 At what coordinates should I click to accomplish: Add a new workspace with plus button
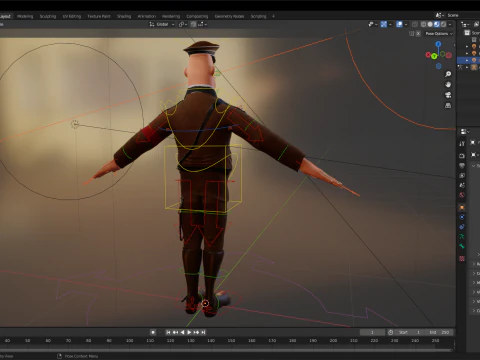click(x=273, y=16)
